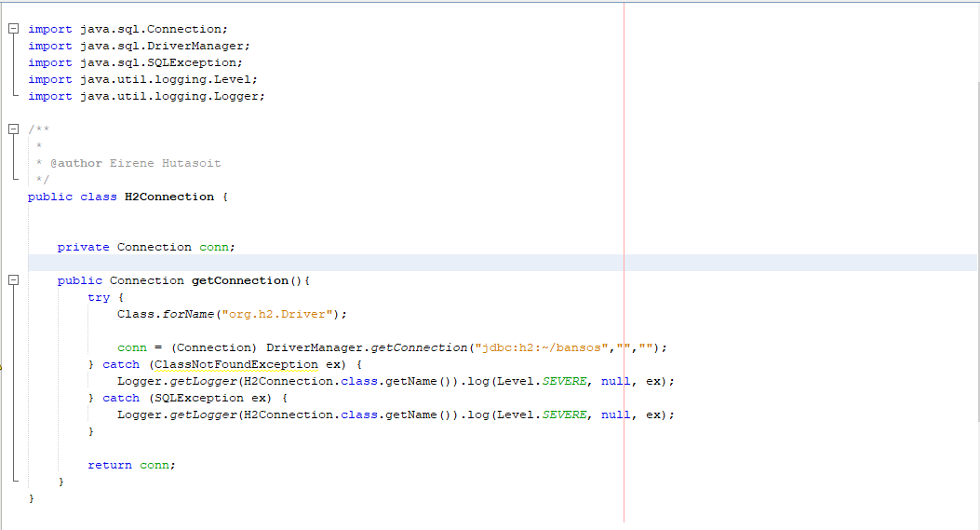980x530 pixels.
Task: Click Level.SEVERE in ClassNotFoundException catch block
Action: [542, 381]
